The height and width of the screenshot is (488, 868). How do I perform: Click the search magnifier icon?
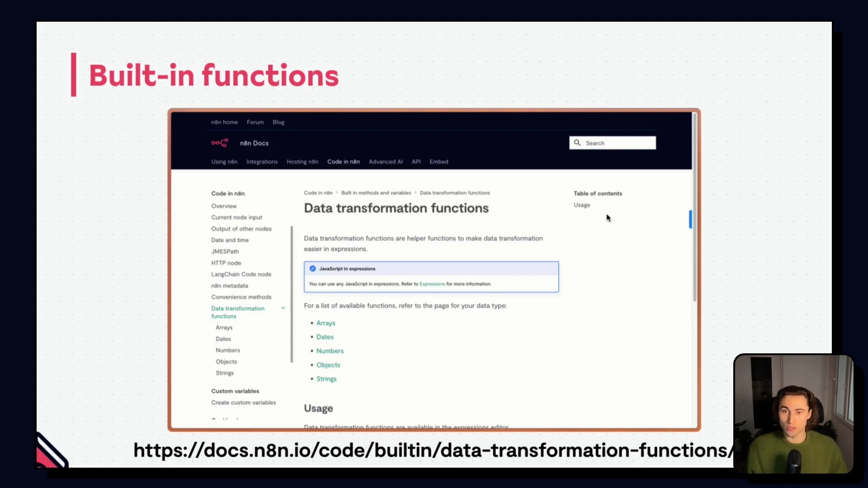pos(577,143)
